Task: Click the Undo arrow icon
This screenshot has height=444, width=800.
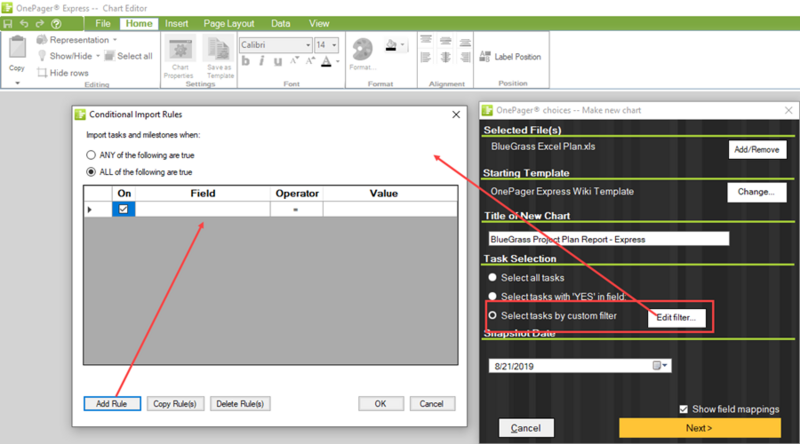Action: tap(24, 23)
